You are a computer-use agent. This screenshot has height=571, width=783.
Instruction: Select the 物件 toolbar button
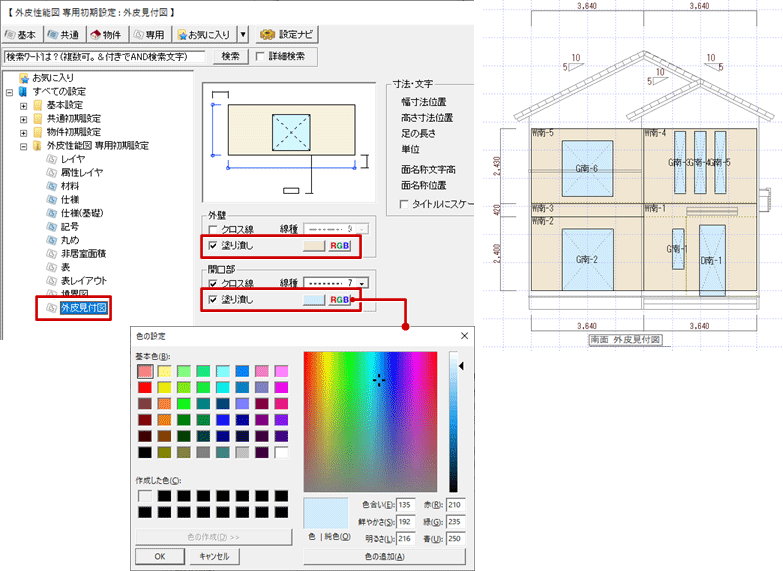click(x=106, y=34)
